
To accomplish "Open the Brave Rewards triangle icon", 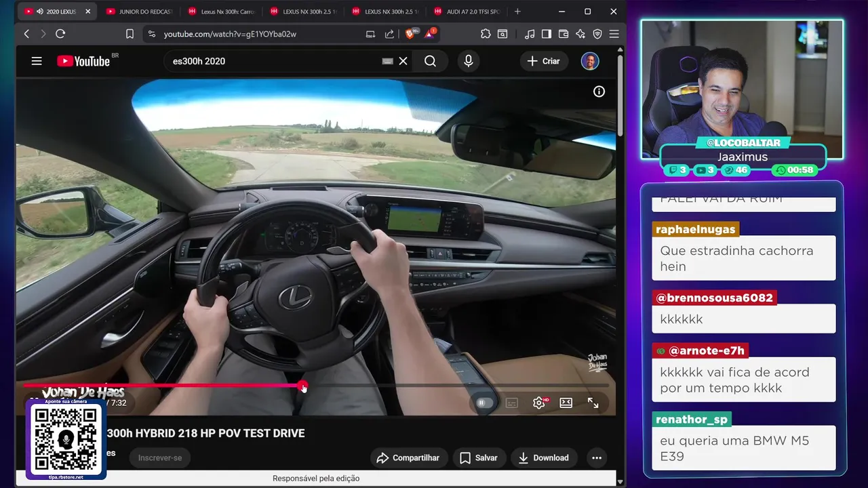I will (x=430, y=33).
